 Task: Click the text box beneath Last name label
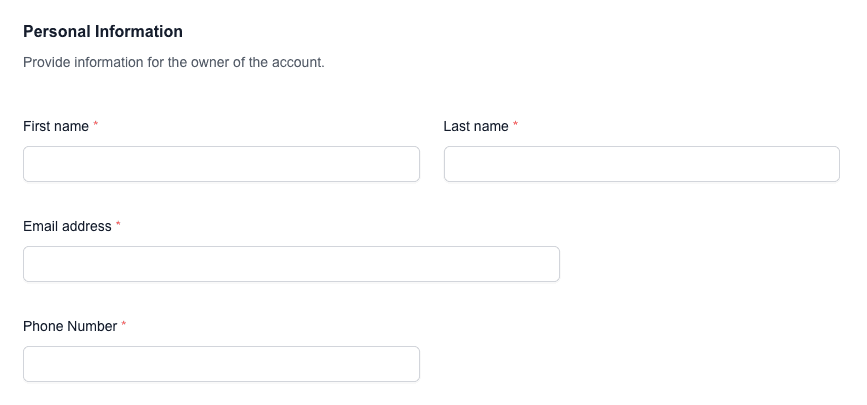tap(641, 164)
